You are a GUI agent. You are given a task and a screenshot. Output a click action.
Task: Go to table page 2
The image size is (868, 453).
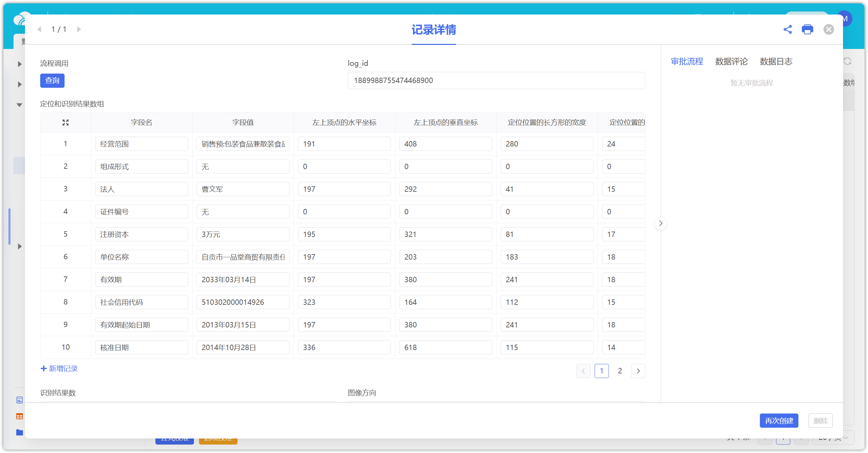point(620,371)
